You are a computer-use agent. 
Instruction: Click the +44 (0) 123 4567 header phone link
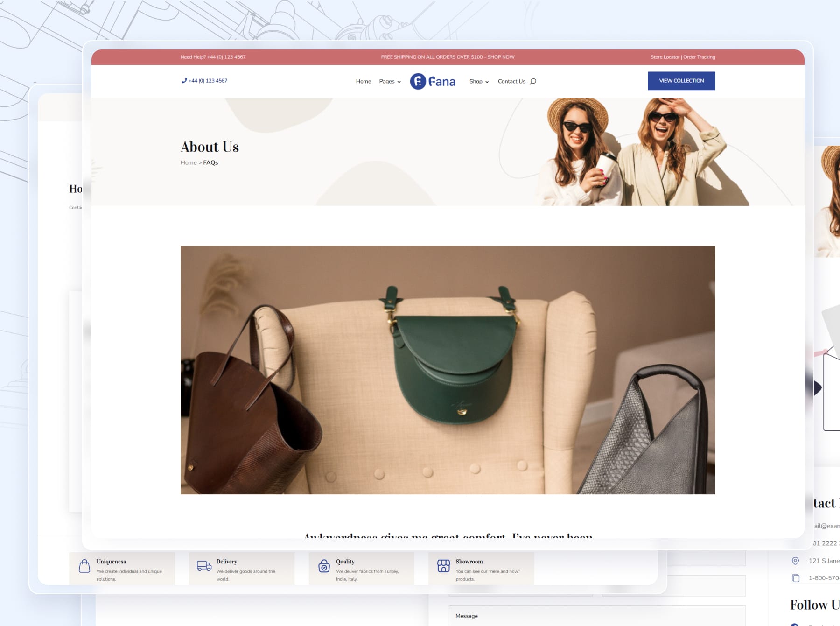pos(208,81)
